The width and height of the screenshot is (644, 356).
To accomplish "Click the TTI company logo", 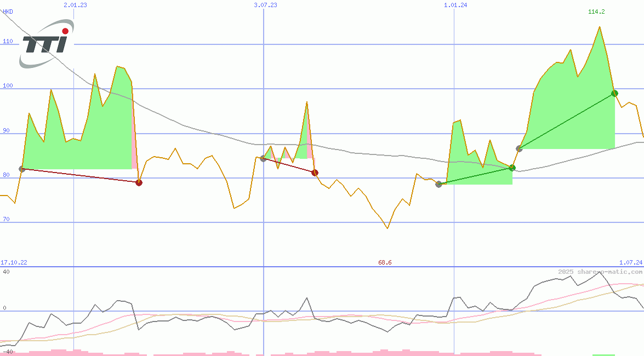I will (47, 44).
